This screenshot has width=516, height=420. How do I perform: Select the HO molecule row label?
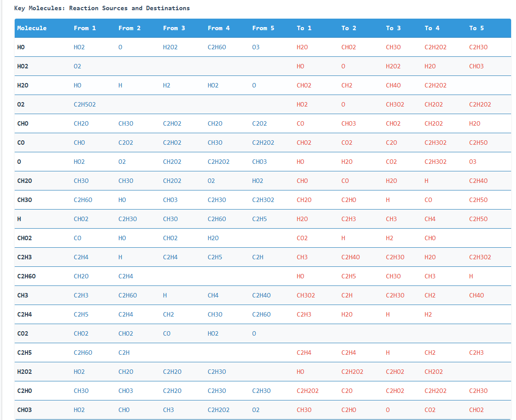(x=21, y=47)
